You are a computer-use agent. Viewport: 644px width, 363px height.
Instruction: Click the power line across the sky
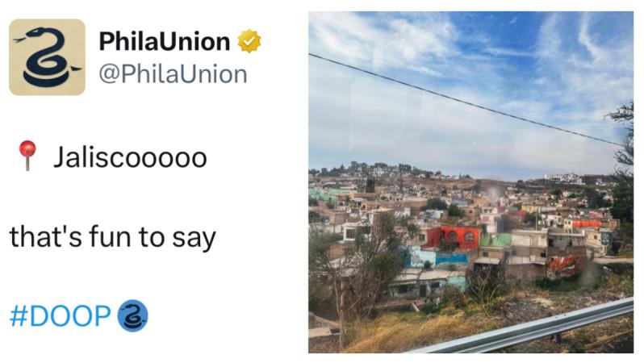click(x=452, y=97)
